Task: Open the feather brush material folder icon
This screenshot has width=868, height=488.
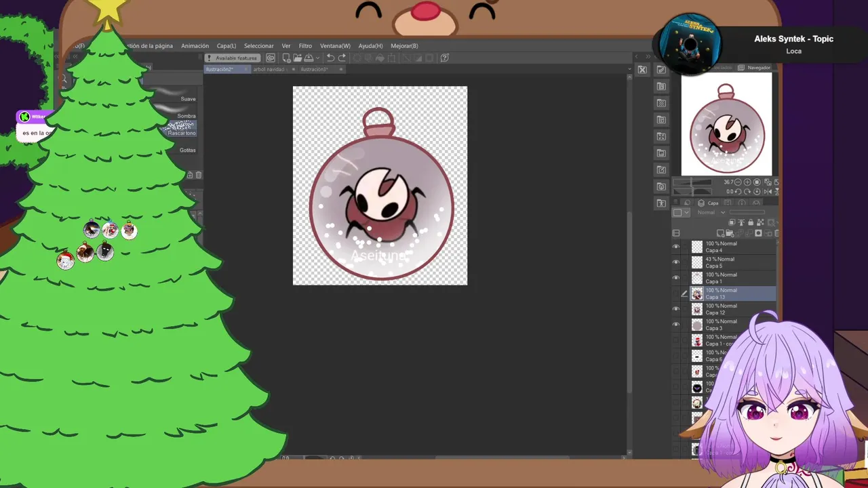Action: click(661, 70)
